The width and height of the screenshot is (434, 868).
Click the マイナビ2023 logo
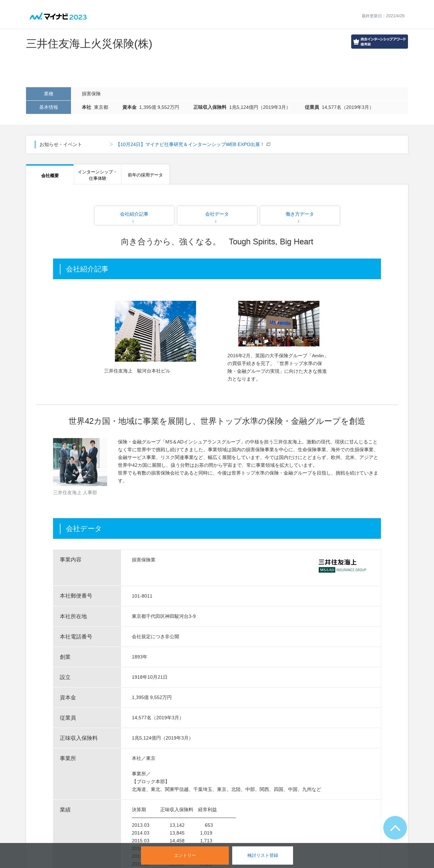tap(58, 17)
